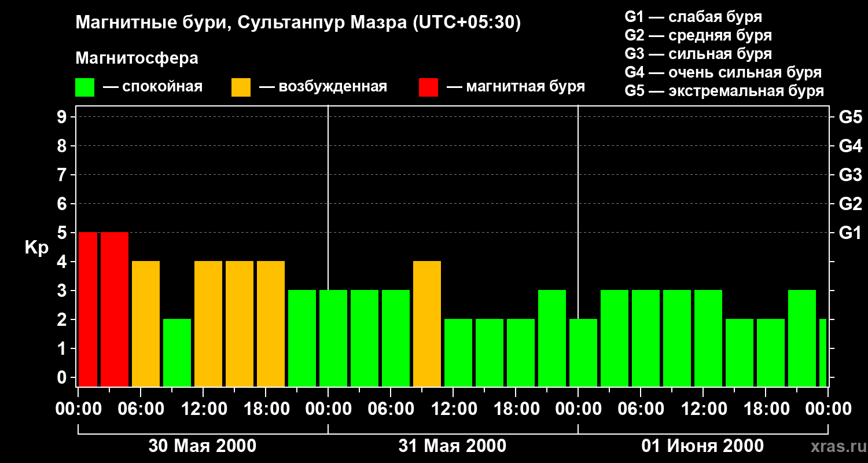Click the narrow red first bar on 30 May
This screenshot has width=868, height=463.
pyautogui.click(x=88, y=310)
